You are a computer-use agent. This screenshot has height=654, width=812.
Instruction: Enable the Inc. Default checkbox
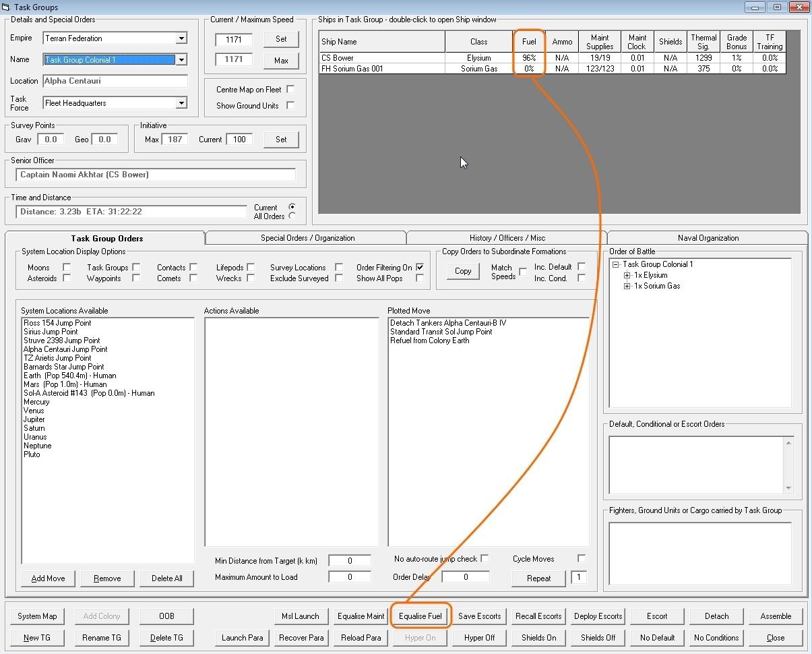coord(582,266)
